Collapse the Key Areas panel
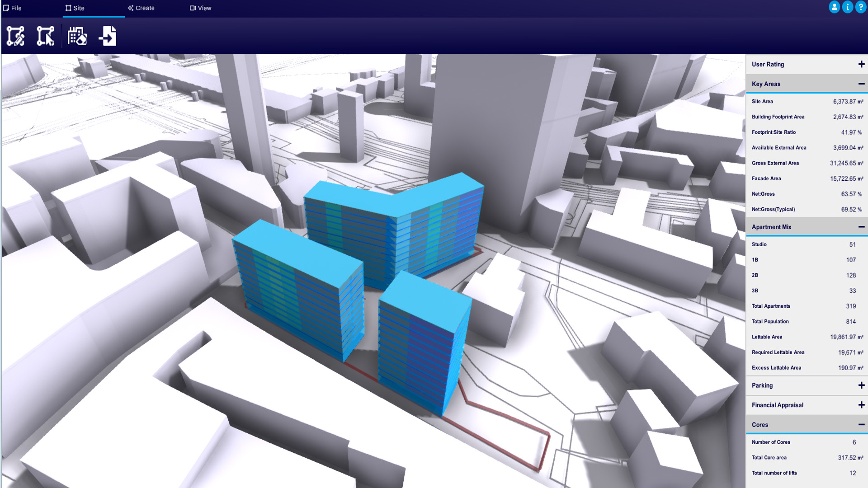The image size is (868, 488). point(861,84)
